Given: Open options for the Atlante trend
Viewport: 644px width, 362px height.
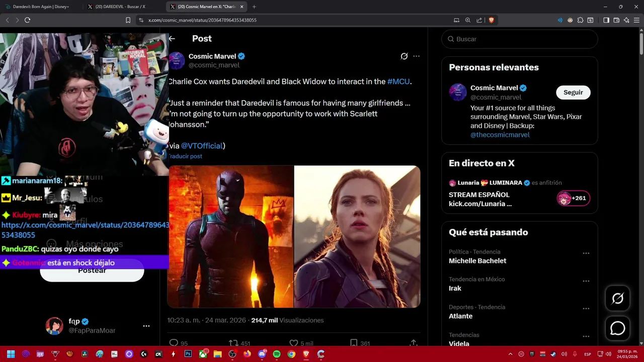Looking at the screenshot, I should click(586, 309).
